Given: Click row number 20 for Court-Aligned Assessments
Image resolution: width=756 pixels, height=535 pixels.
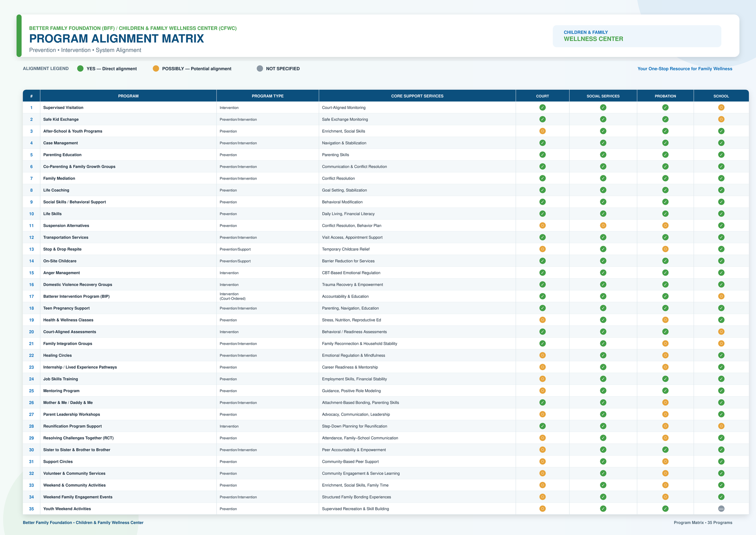Looking at the screenshot, I should [31, 332].
